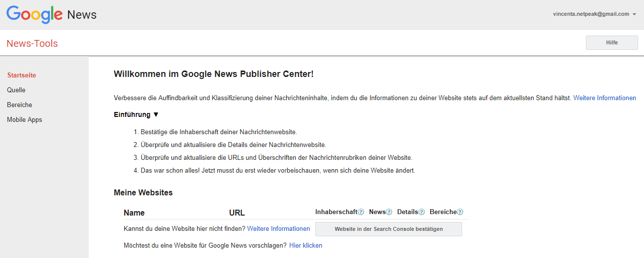Click the Google News logo
644x258 pixels.
coord(51,14)
